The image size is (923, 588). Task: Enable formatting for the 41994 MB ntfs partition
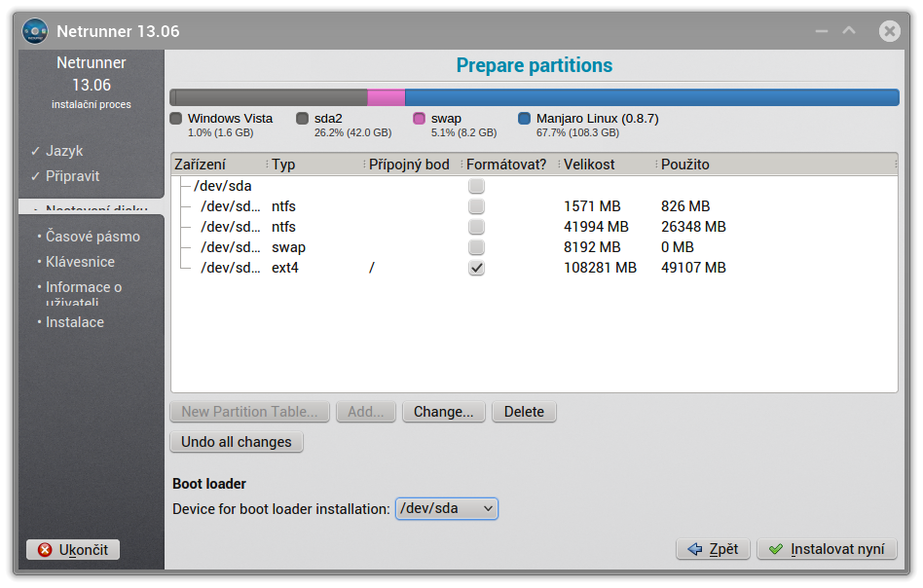tap(476, 227)
